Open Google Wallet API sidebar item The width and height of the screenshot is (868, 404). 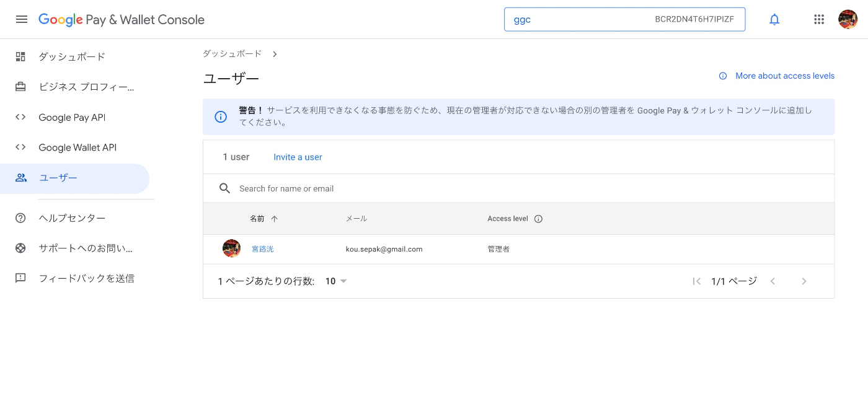(x=74, y=147)
